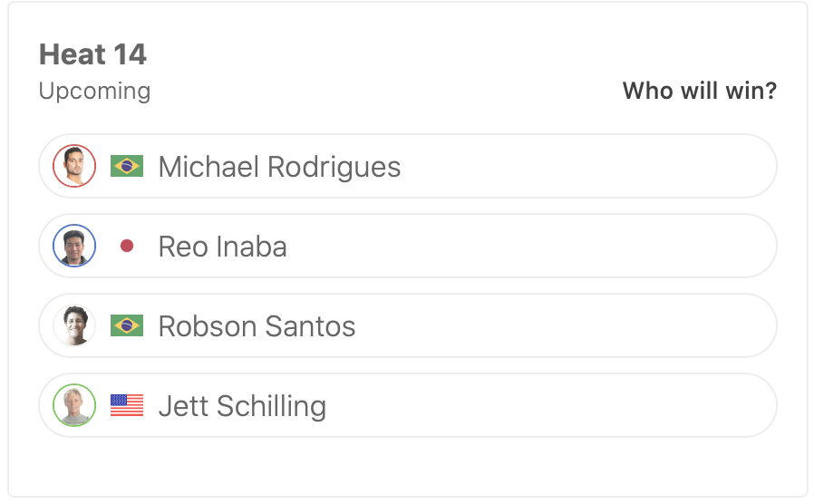814x504 pixels.
Task: Click USA flag beside Jett Schilling
Action: [x=127, y=405]
